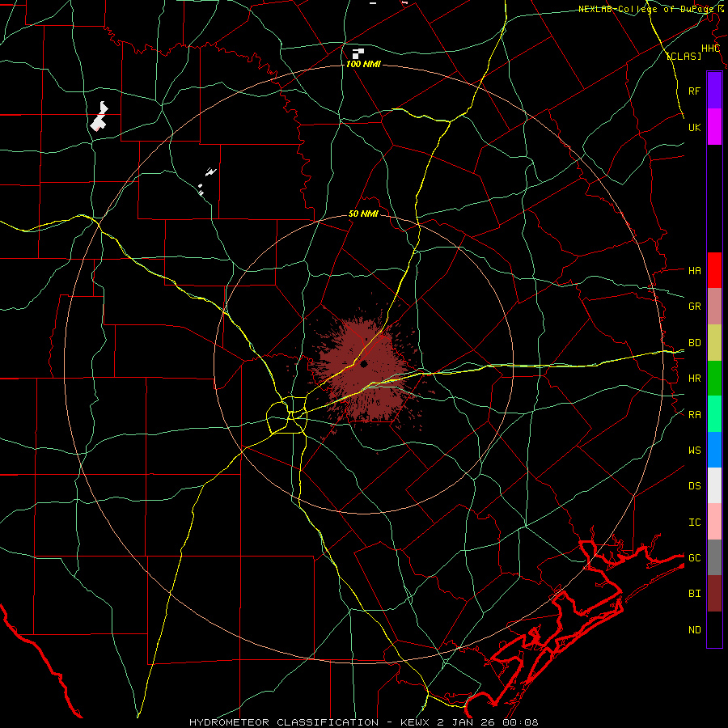Select the light pink IC legend swatch

tap(714, 522)
